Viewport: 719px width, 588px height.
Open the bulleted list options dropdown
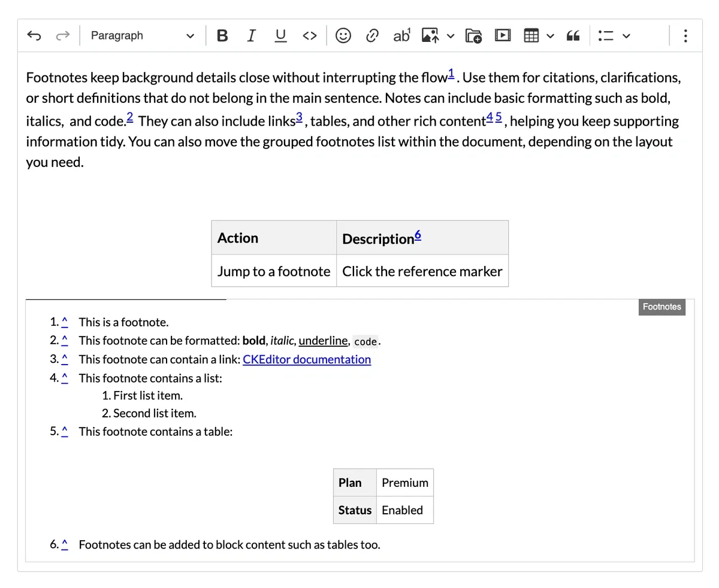click(x=626, y=36)
